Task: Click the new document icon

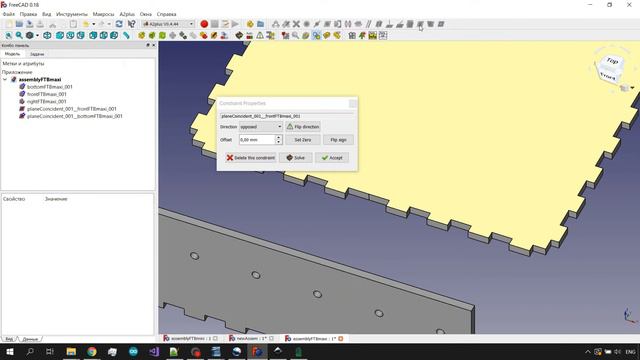Action: pos(9,24)
